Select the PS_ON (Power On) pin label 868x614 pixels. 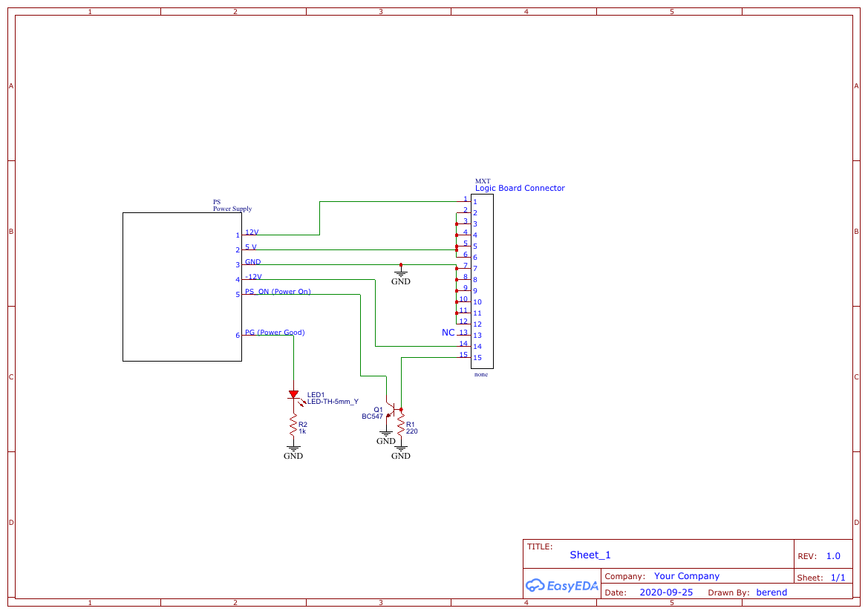pyautogui.click(x=278, y=291)
